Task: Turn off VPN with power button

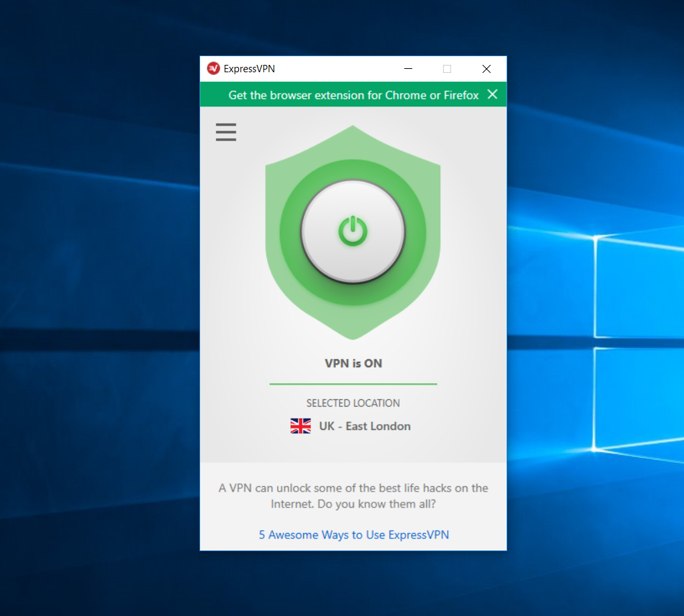Action: click(353, 231)
